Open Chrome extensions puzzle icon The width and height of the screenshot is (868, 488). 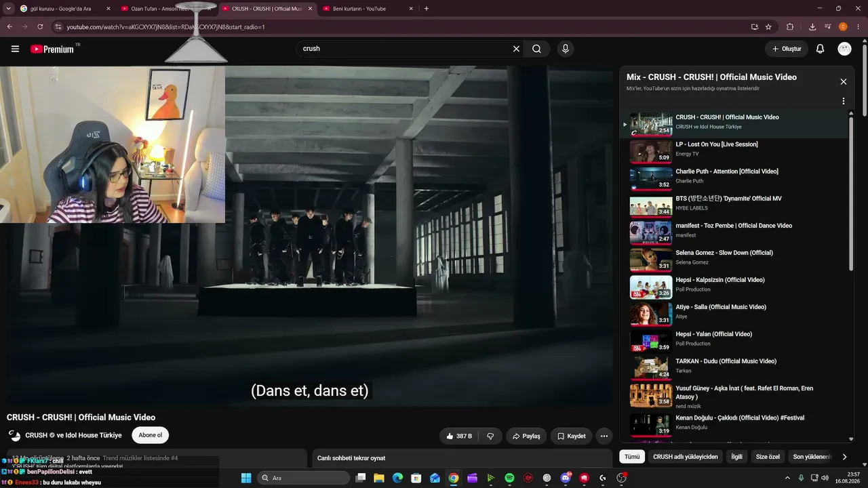tap(790, 27)
